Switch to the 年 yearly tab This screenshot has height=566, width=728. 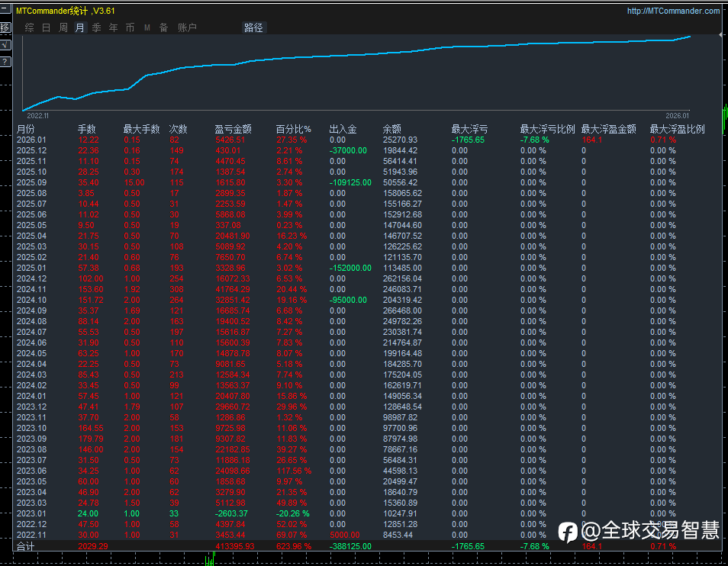113,27
